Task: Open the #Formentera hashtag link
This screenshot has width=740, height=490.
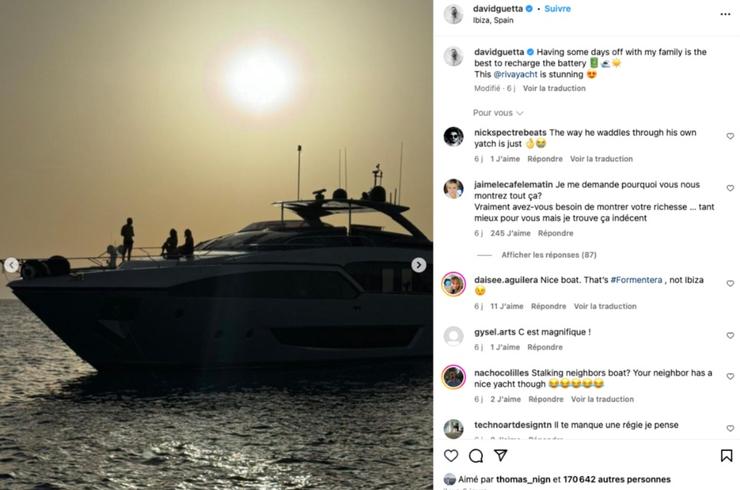Action: [x=637, y=280]
